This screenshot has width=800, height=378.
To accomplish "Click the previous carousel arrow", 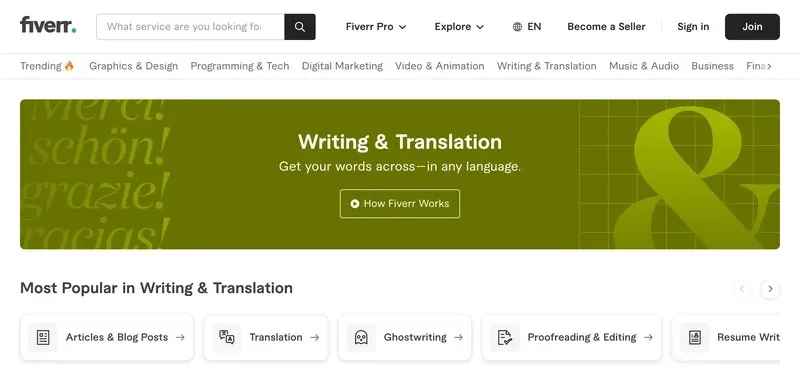I will click(x=742, y=289).
